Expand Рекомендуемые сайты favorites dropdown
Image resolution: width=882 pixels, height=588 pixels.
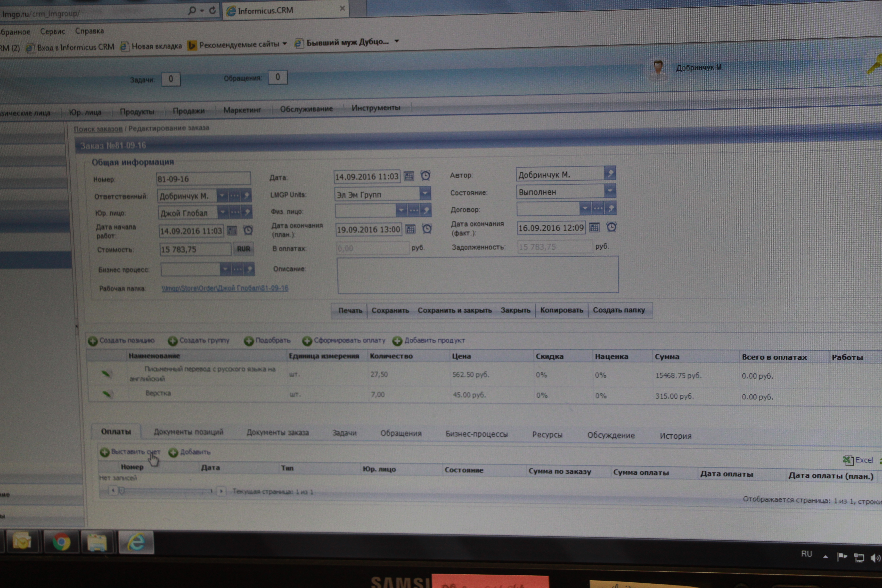(285, 44)
